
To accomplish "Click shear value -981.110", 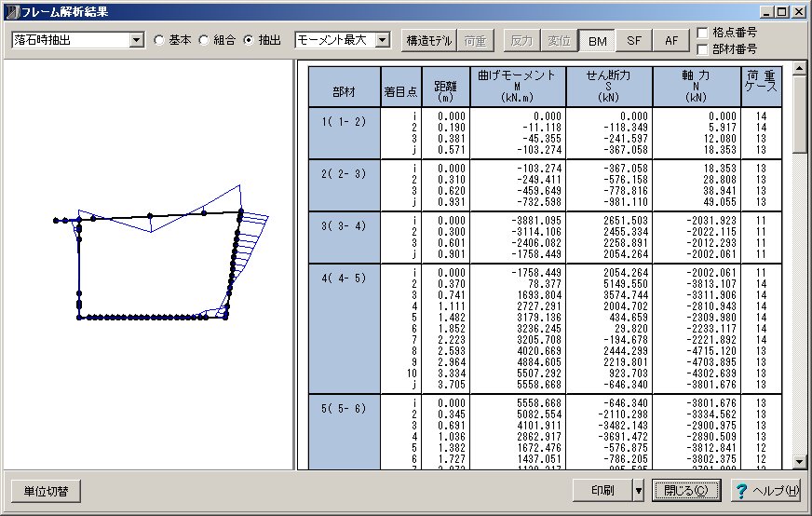I will (626, 202).
